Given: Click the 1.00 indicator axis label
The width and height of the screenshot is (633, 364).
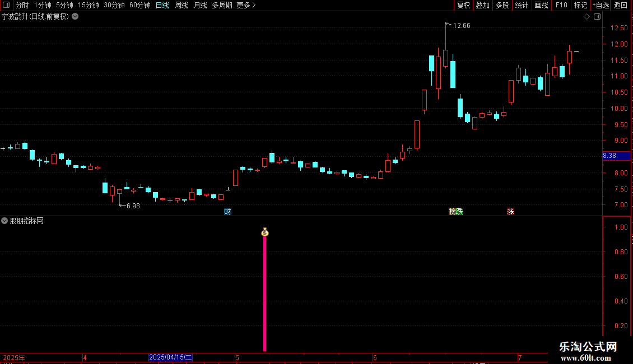Looking at the screenshot, I should pyautogui.click(x=621, y=227).
